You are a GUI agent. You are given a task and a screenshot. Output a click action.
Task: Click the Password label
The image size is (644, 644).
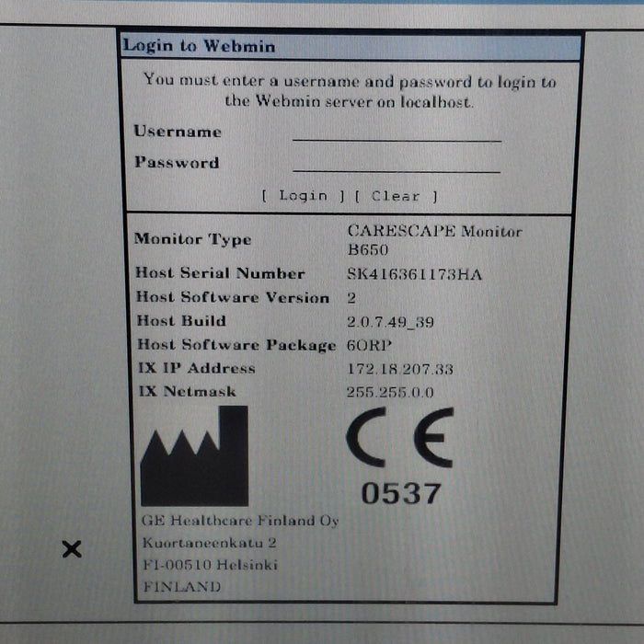point(177,162)
